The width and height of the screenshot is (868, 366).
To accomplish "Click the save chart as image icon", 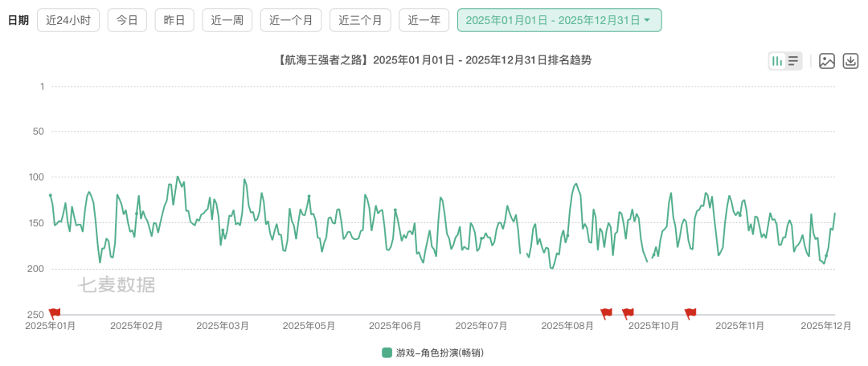I will [x=826, y=61].
